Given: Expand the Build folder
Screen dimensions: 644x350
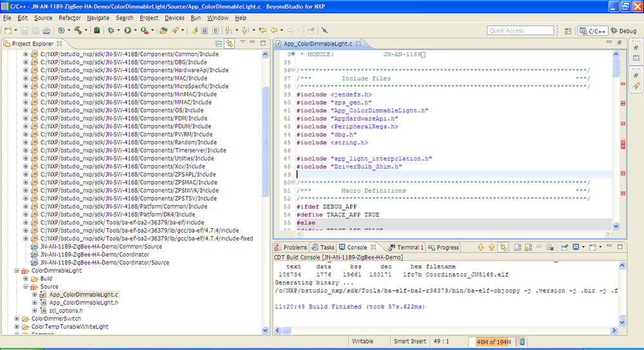Looking at the screenshot, I should [26, 278].
